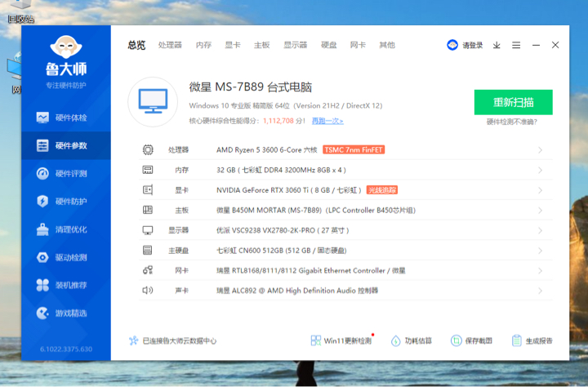This screenshot has height=387, width=588.
Task: Click the network card icon
Action: [148, 270]
